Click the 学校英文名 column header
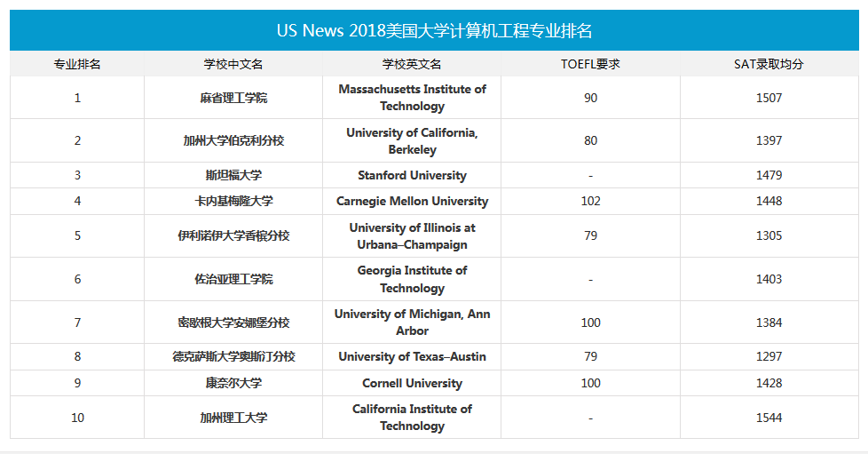 pos(412,64)
